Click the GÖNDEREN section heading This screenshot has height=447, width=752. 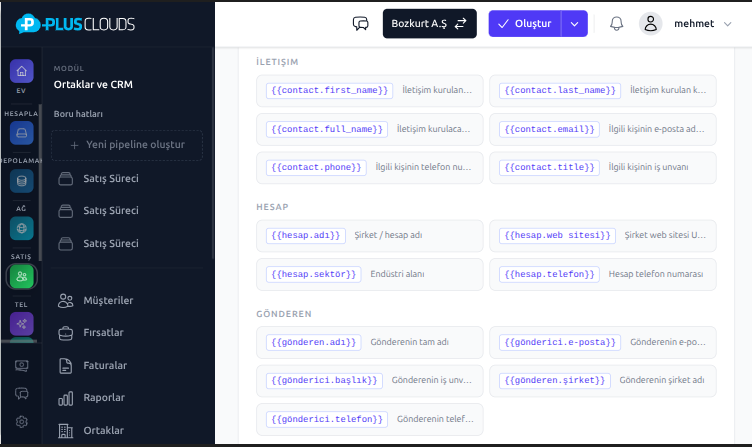click(284, 314)
